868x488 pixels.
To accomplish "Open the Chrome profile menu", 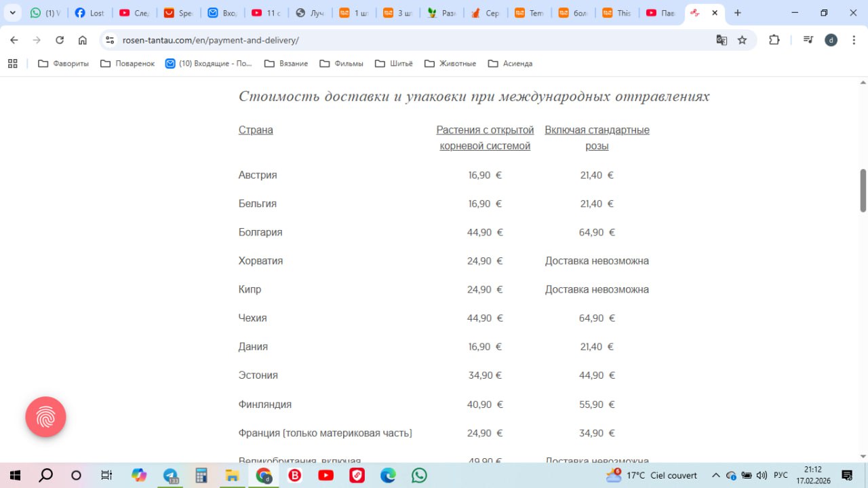I will pos(831,40).
